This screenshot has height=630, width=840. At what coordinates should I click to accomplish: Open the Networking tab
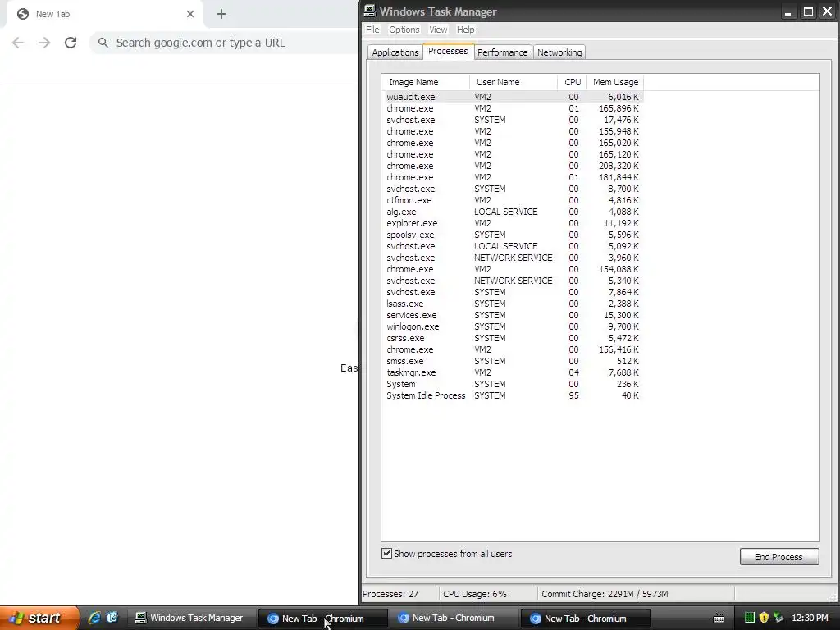559,52
